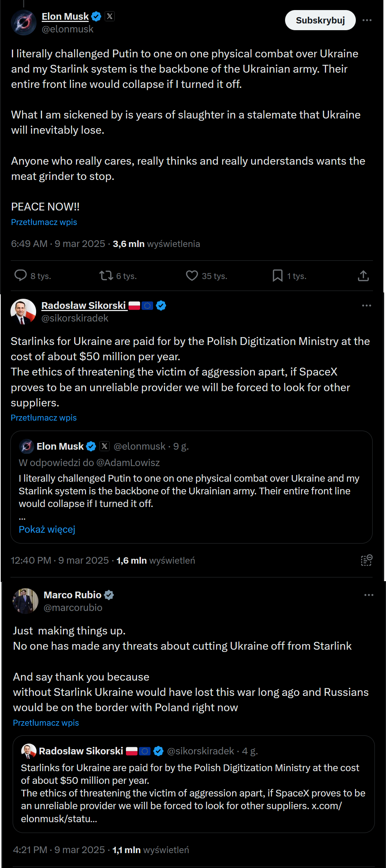Open Radosław Sikorski's profile avatar
The width and height of the screenshot is (386, 868).
tap(23, 311)
